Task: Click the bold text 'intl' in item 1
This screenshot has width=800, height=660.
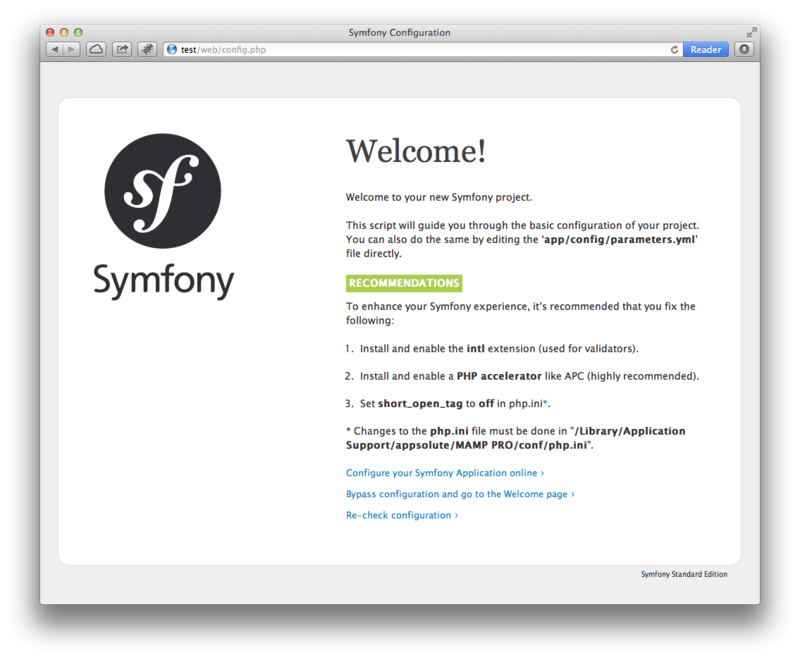Action: coord(476,348)
